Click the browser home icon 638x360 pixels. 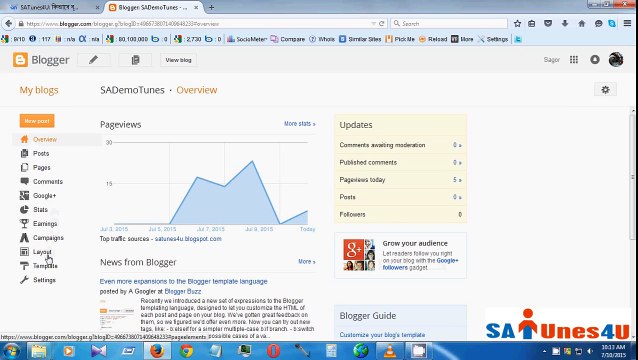(x=581, y=24)
